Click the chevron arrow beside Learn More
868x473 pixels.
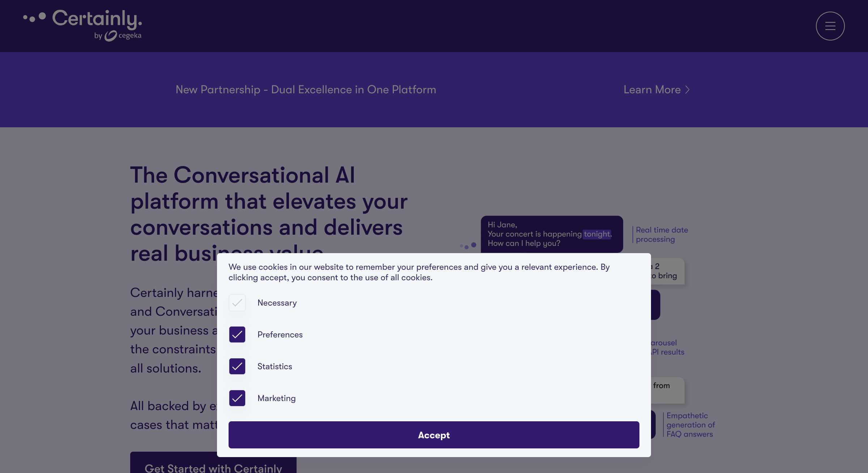coord(688,90)
